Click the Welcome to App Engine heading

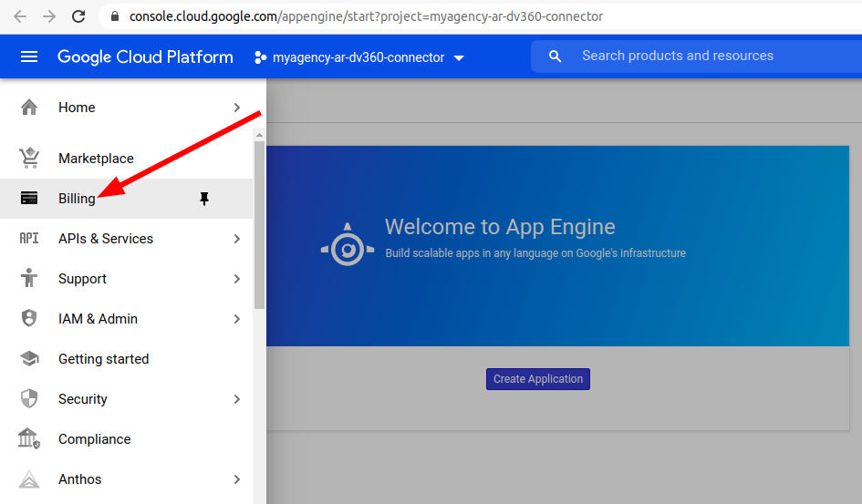(500, 227)
